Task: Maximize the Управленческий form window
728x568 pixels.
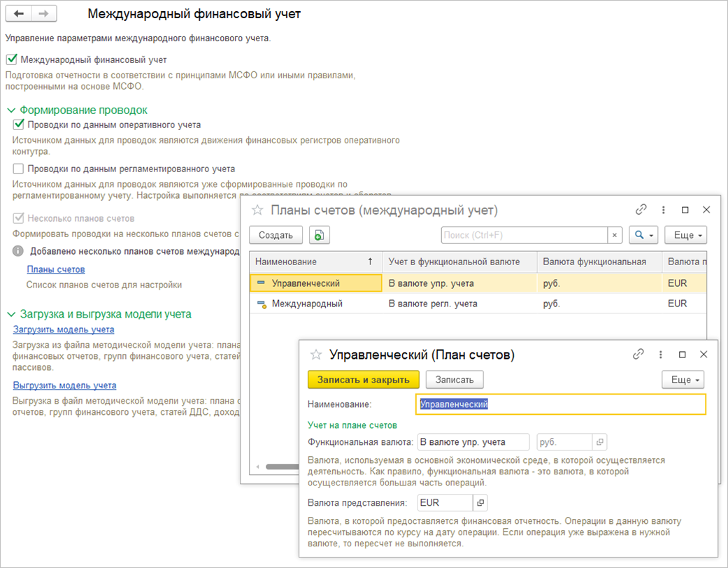Action: (682, 355)
